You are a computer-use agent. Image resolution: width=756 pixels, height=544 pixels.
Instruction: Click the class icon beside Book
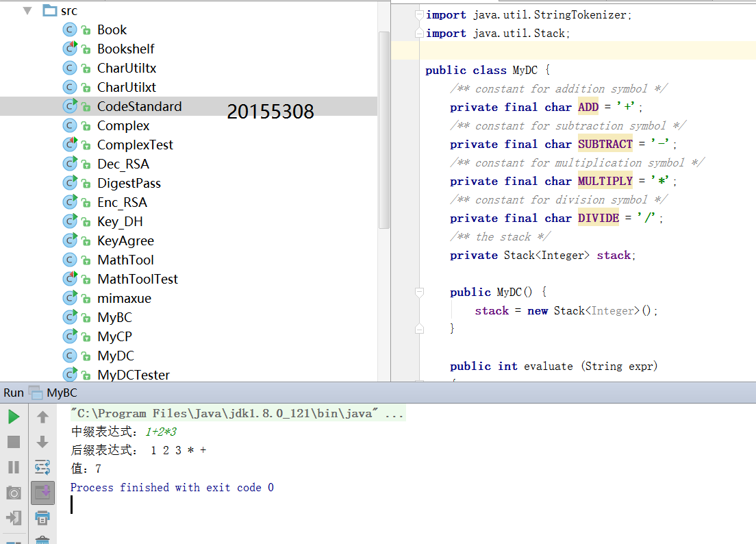pyautogui.click(x=69, y=30)
